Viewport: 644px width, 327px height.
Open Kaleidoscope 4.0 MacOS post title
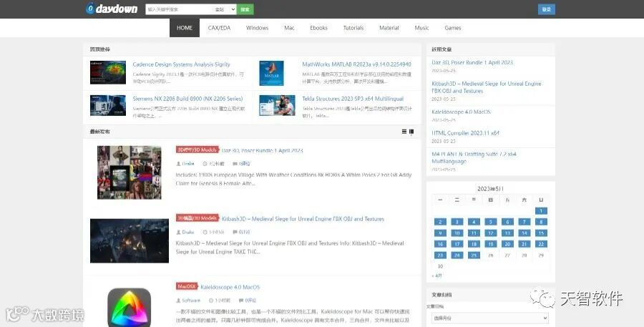pyautogui.click(x=230, y=287)
